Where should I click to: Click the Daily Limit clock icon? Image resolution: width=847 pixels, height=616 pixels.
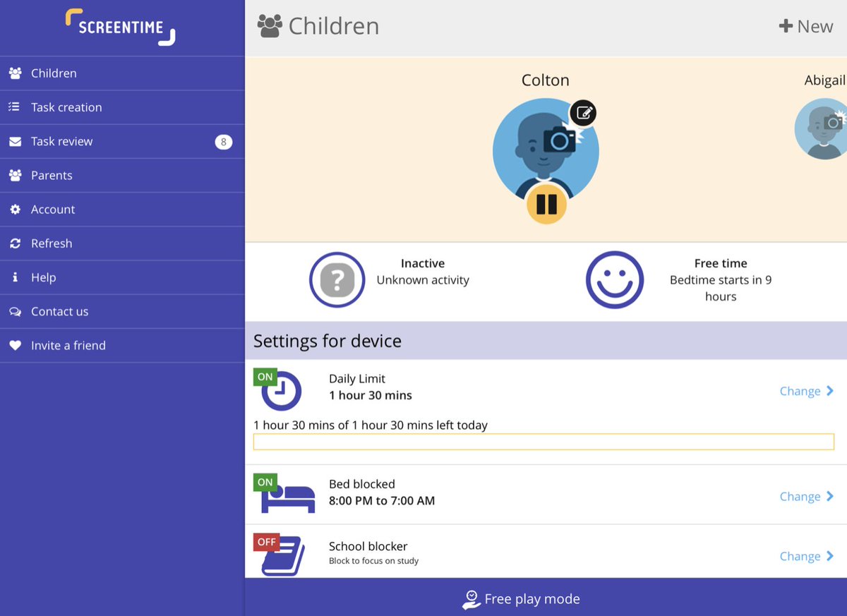(282, 391)
